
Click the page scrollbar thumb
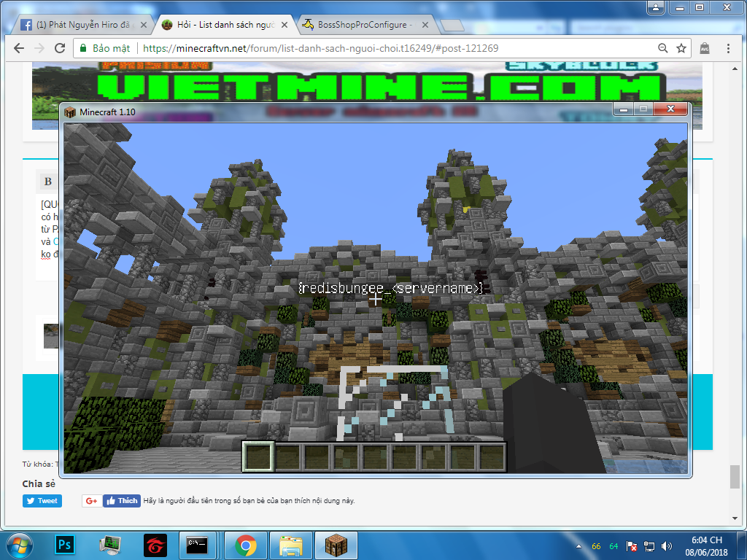734,477
